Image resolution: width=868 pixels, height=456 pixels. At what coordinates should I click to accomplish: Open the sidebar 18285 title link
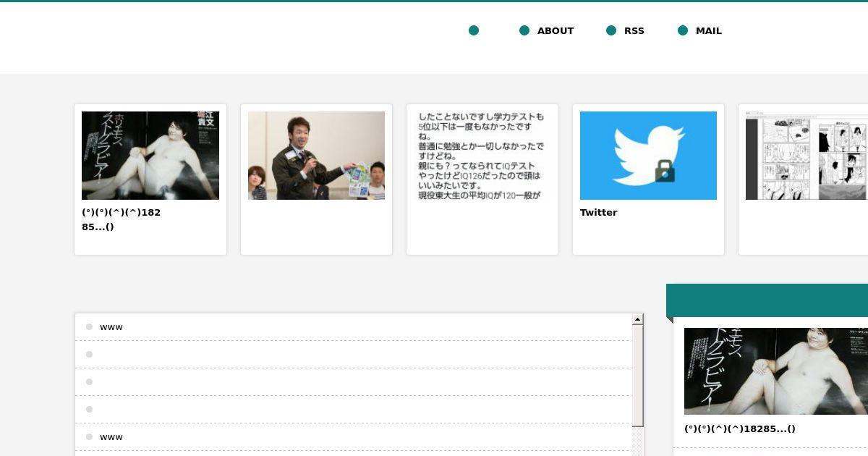(740, 428)
